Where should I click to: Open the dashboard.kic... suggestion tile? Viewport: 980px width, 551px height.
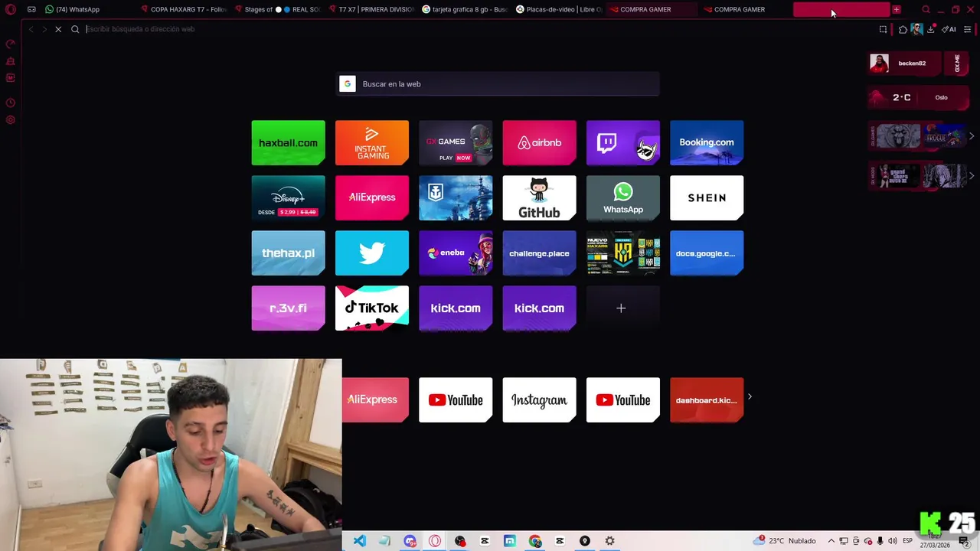pyautogui.click(x=707, y=399)
